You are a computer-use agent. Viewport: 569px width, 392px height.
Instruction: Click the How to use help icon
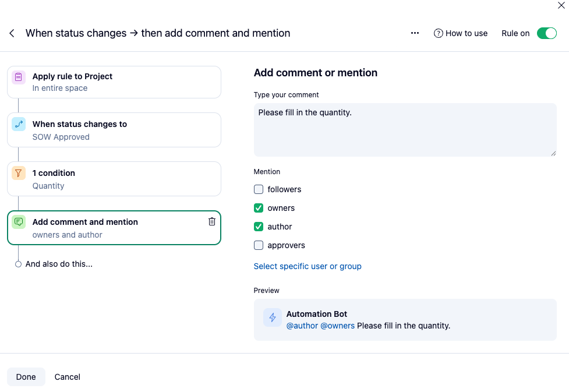pyautogui.click(x=439, y=33)
